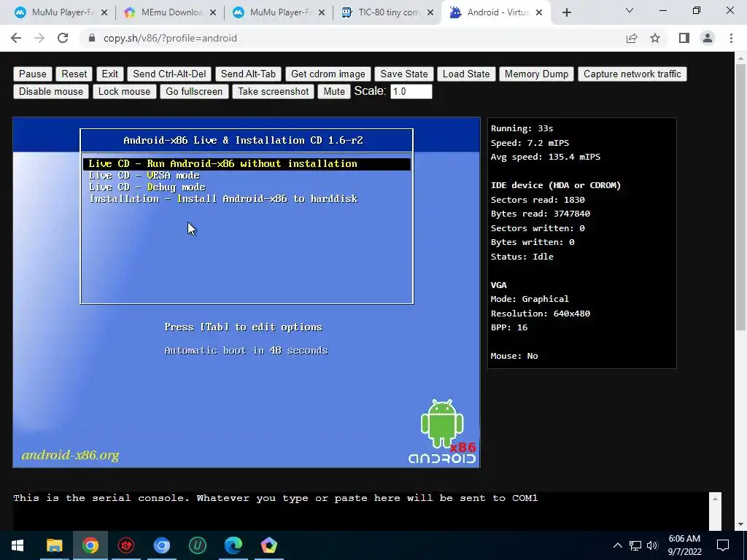Open the browser side panel
The image size is (747, 560).
(684, 38)
